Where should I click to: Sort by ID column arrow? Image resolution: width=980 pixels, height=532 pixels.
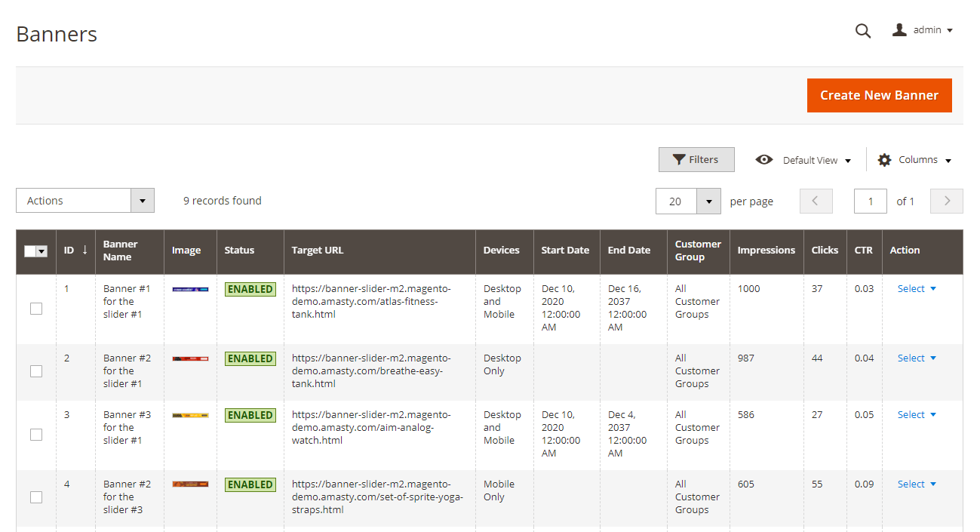pos(84,251)
